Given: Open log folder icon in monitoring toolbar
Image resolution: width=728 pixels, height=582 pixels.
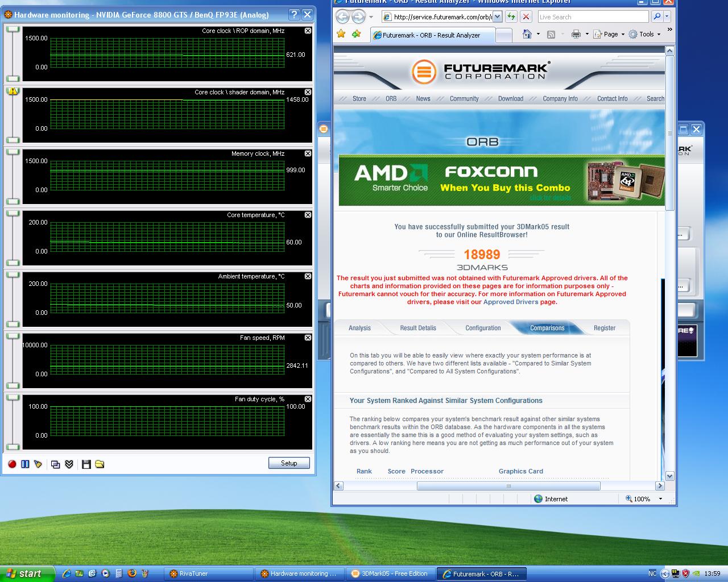Looking at the screenshot, I should click(x=100, y=464).
